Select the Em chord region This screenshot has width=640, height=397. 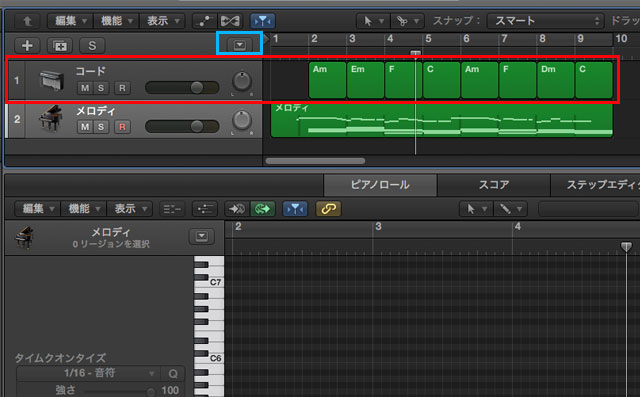click(365, 80)
